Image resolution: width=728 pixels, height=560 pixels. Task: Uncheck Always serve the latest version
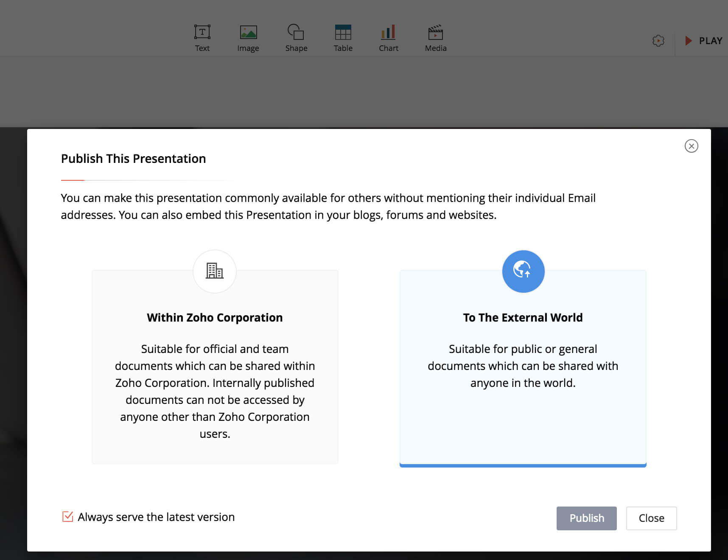click(x=67, y=517)
